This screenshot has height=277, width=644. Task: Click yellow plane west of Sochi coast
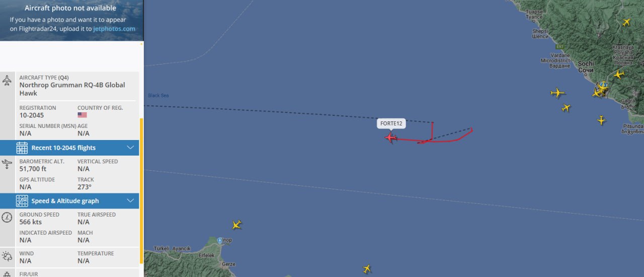coord(557,93)
